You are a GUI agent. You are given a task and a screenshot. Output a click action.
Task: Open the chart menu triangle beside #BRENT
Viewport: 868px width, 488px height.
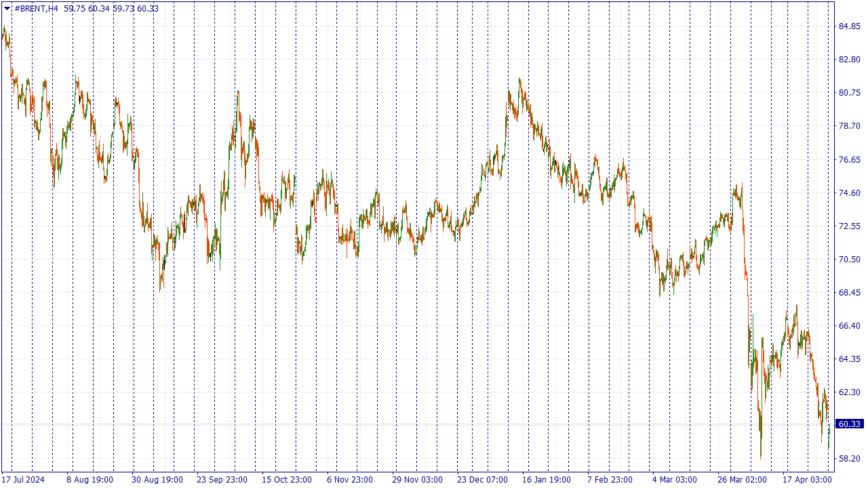(7, 8)
